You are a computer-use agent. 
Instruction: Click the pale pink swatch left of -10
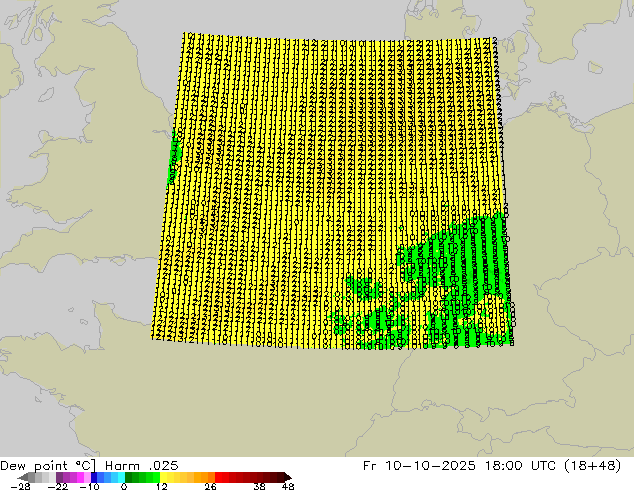(87, 477)
